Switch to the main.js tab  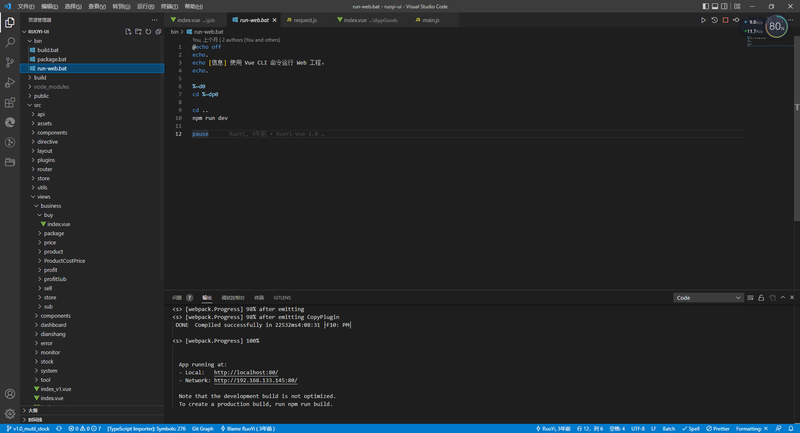[x=431, y=20]
